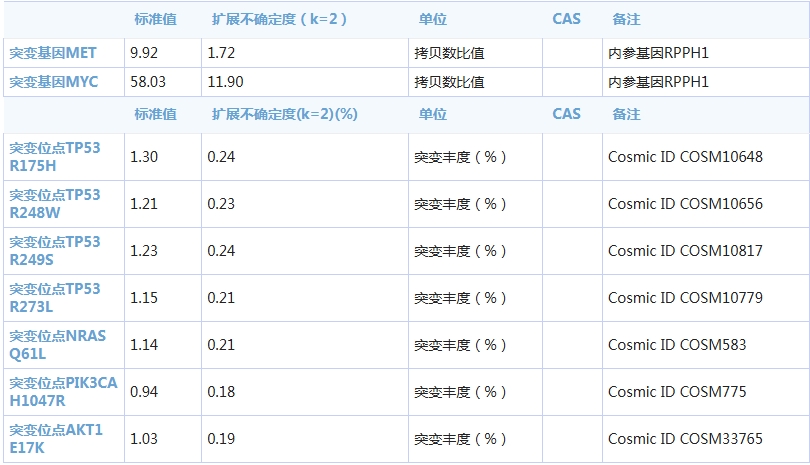Click uncertainty 0.21 in NRAS Q61L row
810x465 pixels.
[221, 345]
